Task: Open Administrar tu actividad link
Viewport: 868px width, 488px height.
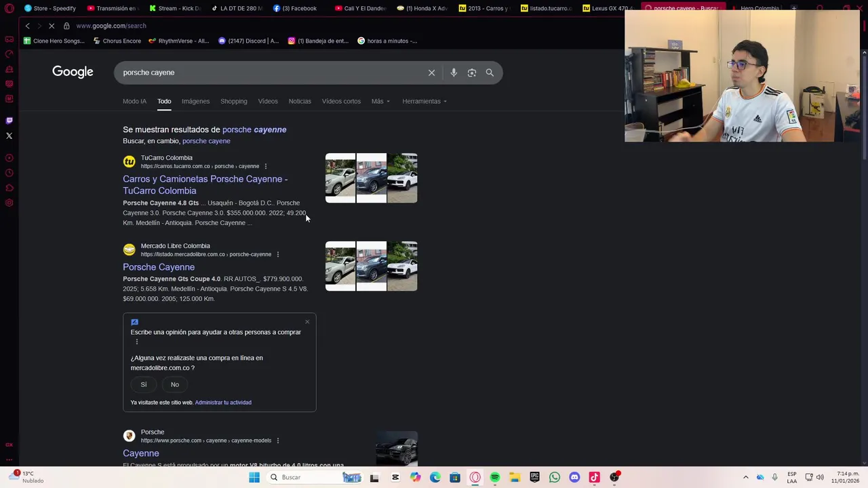Action: [223, 403]
